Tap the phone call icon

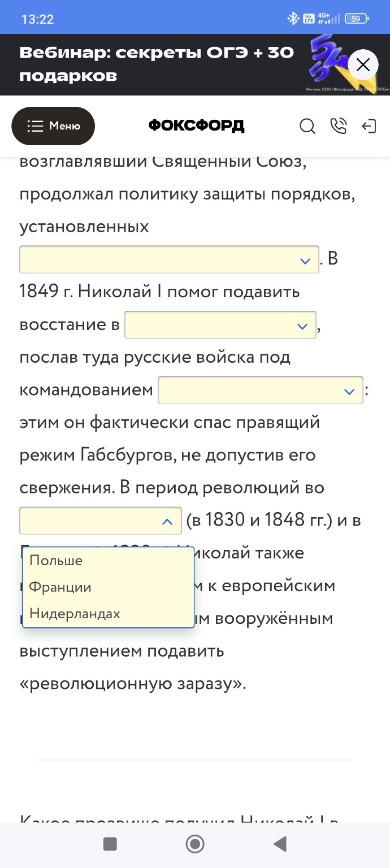click(339, 127)
